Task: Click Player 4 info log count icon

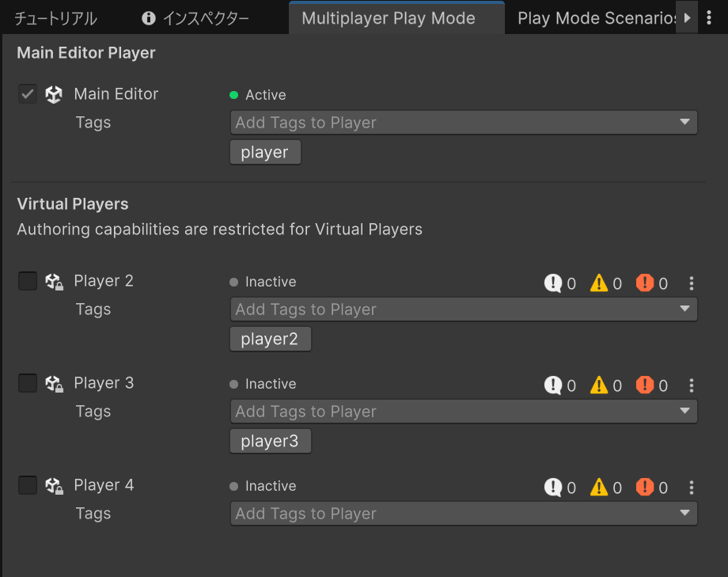Action: pyautogui.click(x=553, y=488)
